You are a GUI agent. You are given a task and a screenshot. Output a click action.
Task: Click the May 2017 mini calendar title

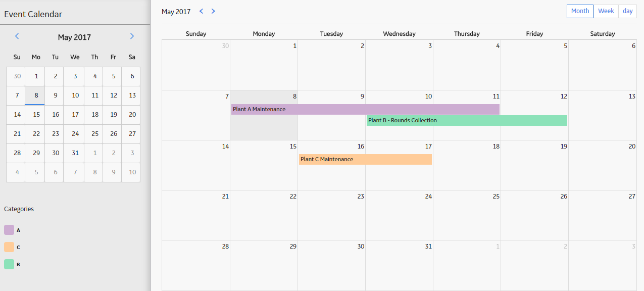pyautogui.click(x=74, y=37)
